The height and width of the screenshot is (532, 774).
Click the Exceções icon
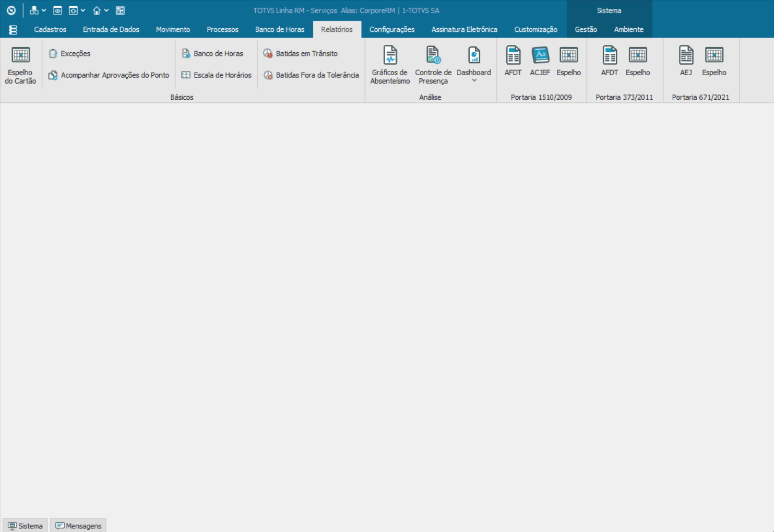click(53, 54)
